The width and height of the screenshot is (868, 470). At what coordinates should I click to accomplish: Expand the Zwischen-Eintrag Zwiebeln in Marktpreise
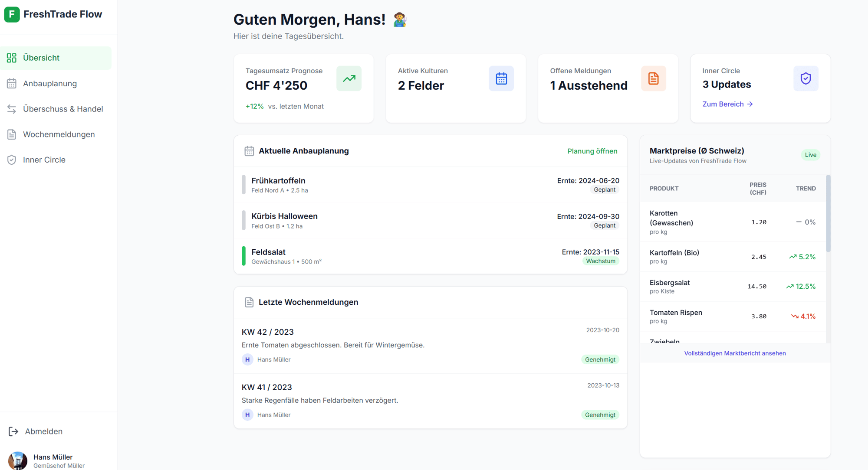click(x=665, y=341)
